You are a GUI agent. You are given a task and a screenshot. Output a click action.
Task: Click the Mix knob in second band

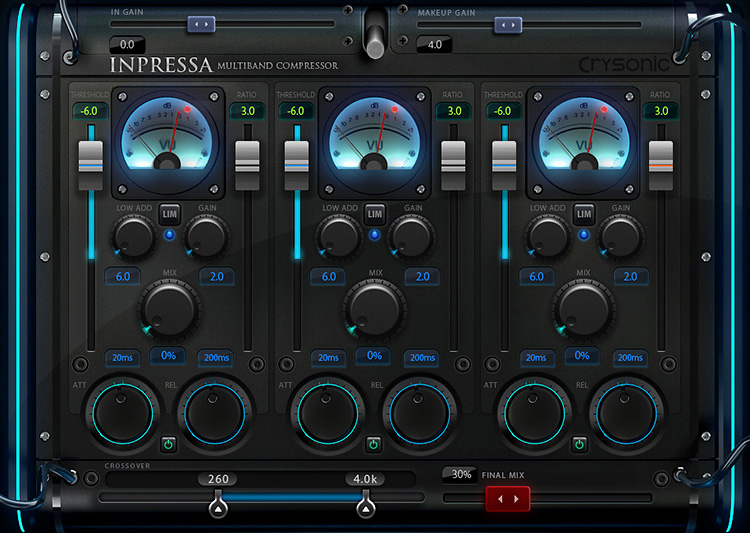point(375,309)
